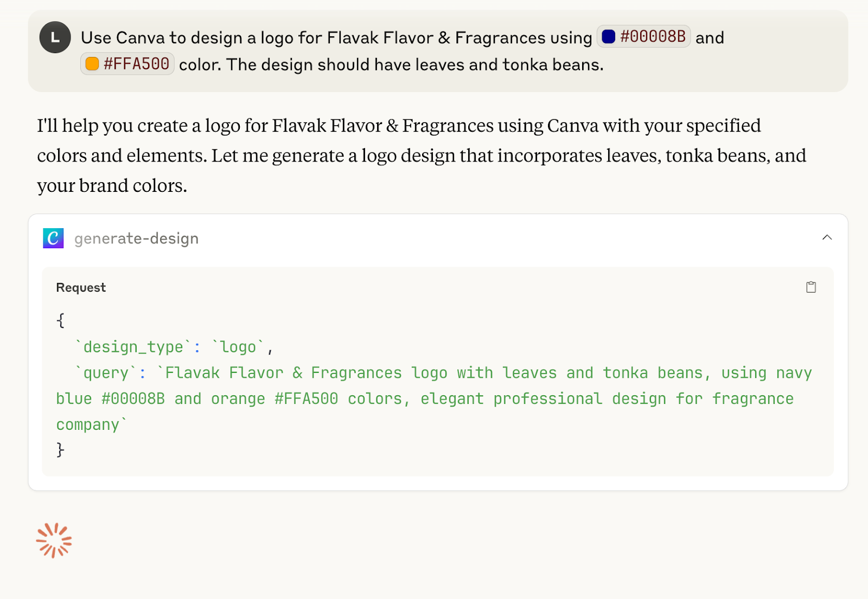Click the query key in the request

pyautogui.click(x=106, y=373)
